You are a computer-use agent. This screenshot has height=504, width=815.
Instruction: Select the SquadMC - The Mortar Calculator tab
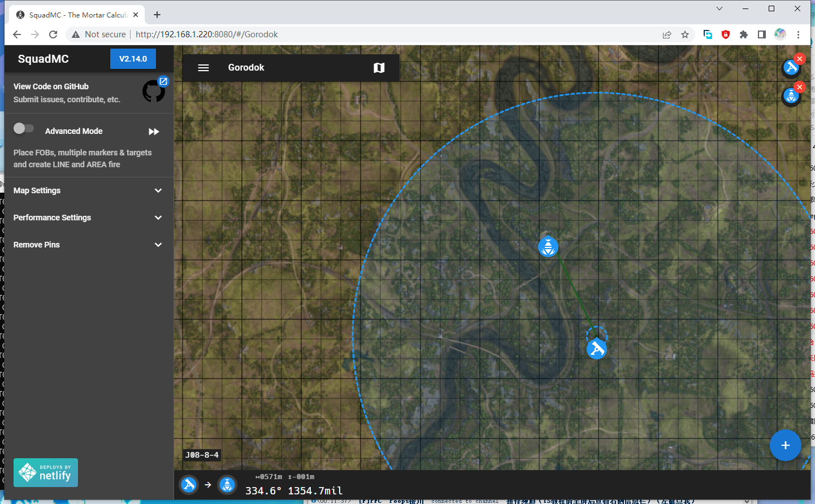[77, 15]
